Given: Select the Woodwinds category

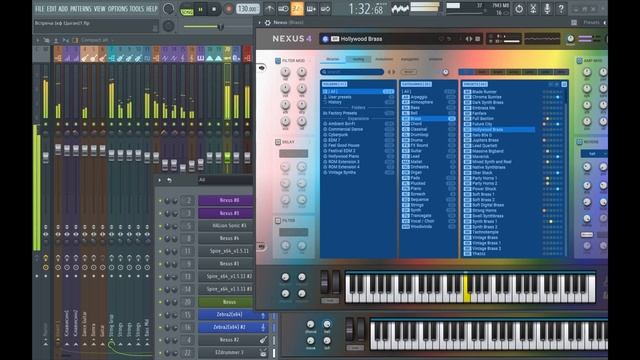Looking at the screenshot, I should [429, 226].
